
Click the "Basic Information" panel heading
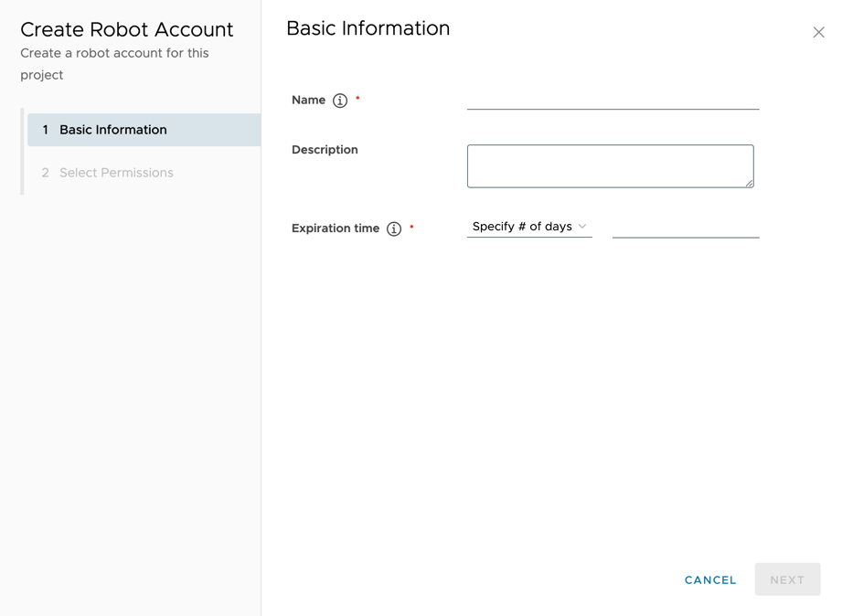368,28
